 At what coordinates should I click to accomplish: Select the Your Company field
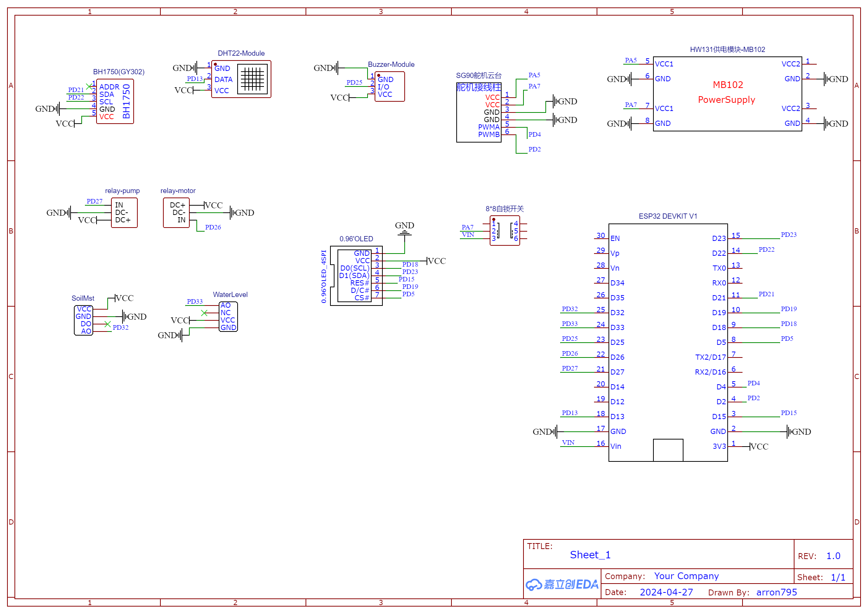(686, 576)
